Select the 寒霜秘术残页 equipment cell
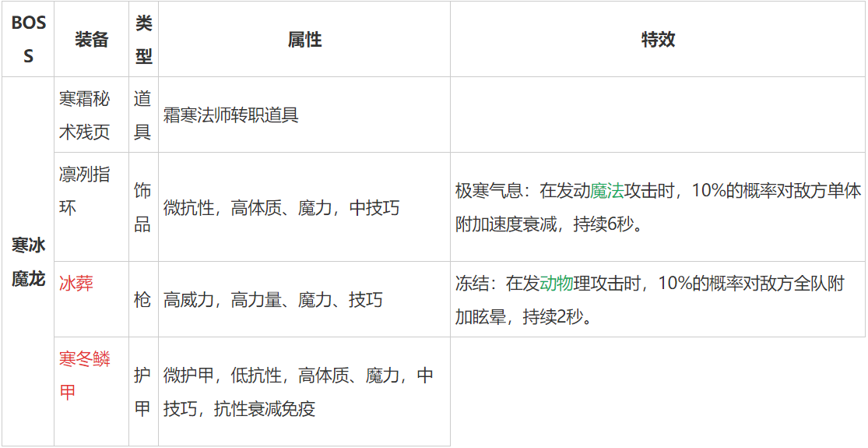Screen dimensions: 868x448 coord(84,115)
